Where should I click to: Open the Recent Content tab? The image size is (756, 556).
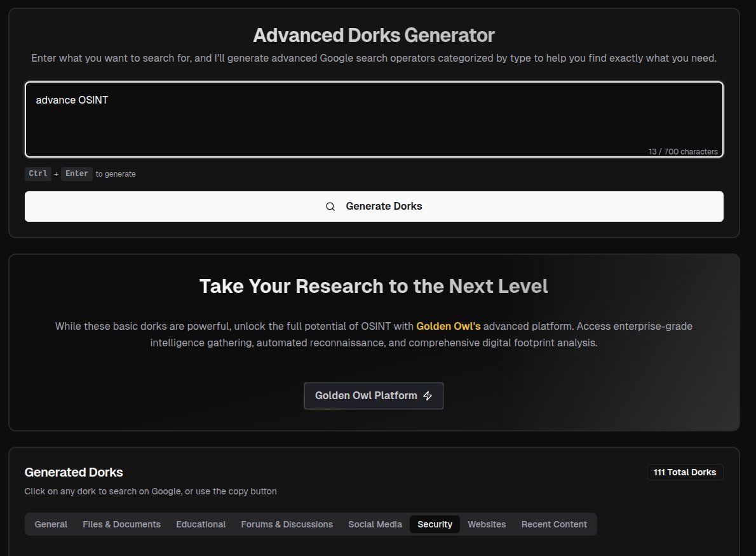(x=554, y=524)
